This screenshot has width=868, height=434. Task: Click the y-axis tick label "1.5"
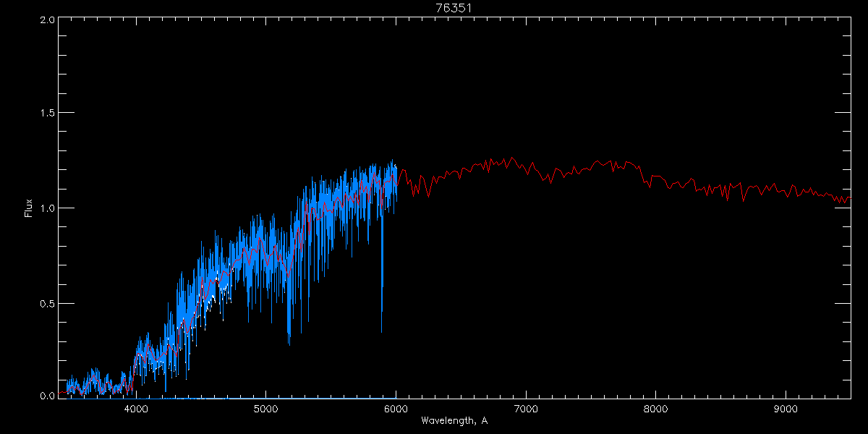tap(47, 114)
